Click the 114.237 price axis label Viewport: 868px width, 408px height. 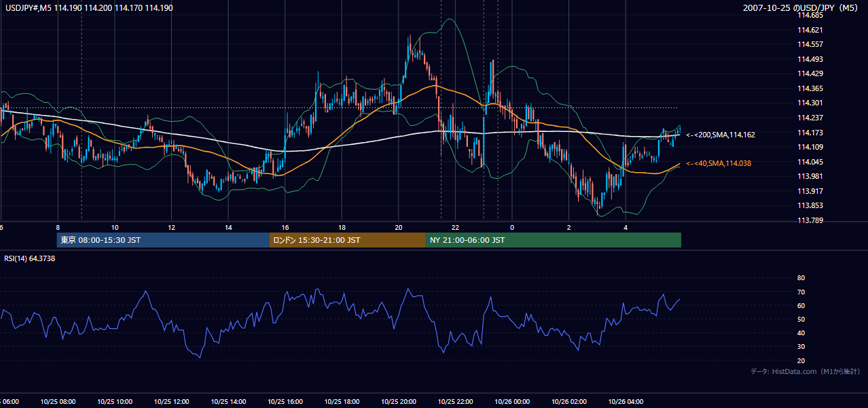tap(810, 118)
